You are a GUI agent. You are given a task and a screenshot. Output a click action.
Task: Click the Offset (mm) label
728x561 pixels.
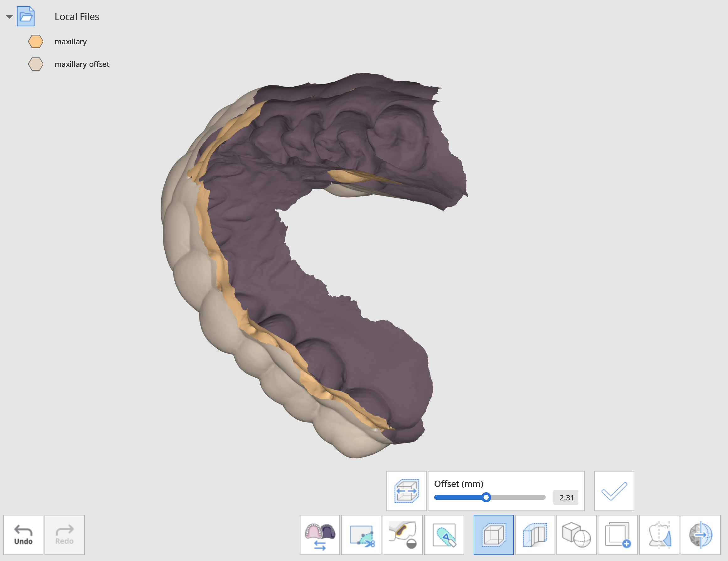[459, 484]
